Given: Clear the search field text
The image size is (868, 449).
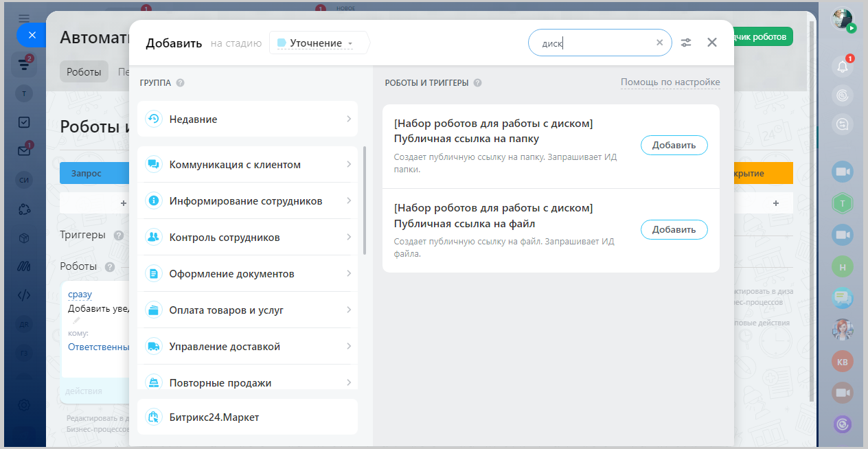Looking at the screenshot, I should tap(659, 43).
